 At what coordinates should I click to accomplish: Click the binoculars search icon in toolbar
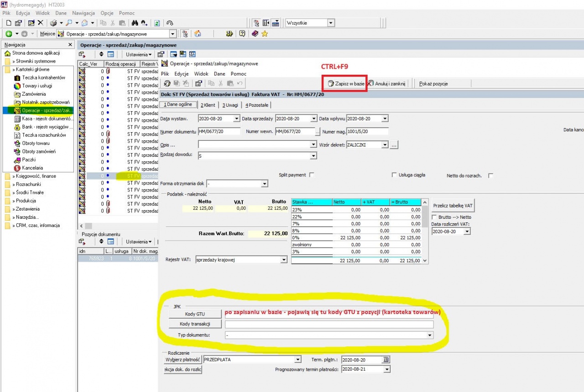[x=135, y=23]
